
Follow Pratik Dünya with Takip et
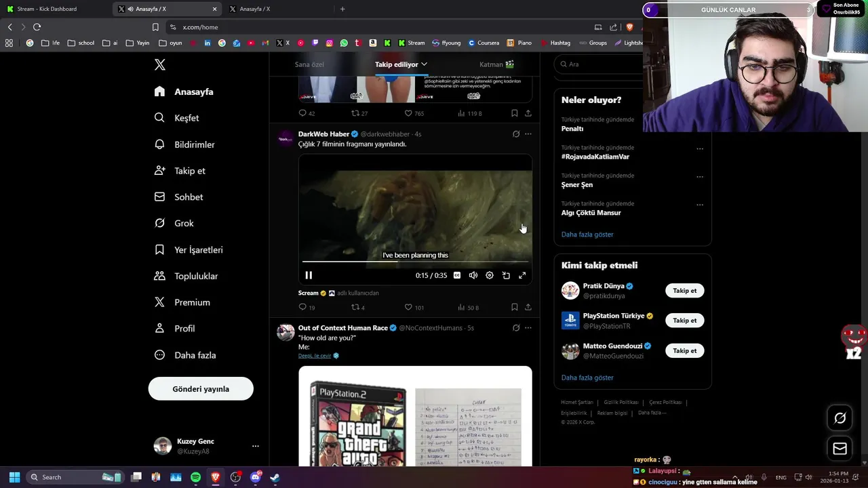point(685,291)
